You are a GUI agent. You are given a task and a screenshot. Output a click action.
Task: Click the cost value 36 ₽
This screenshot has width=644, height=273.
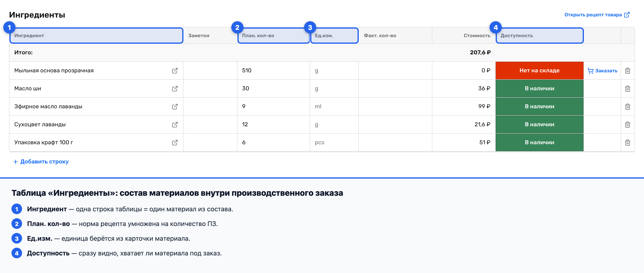pos(484,88)
